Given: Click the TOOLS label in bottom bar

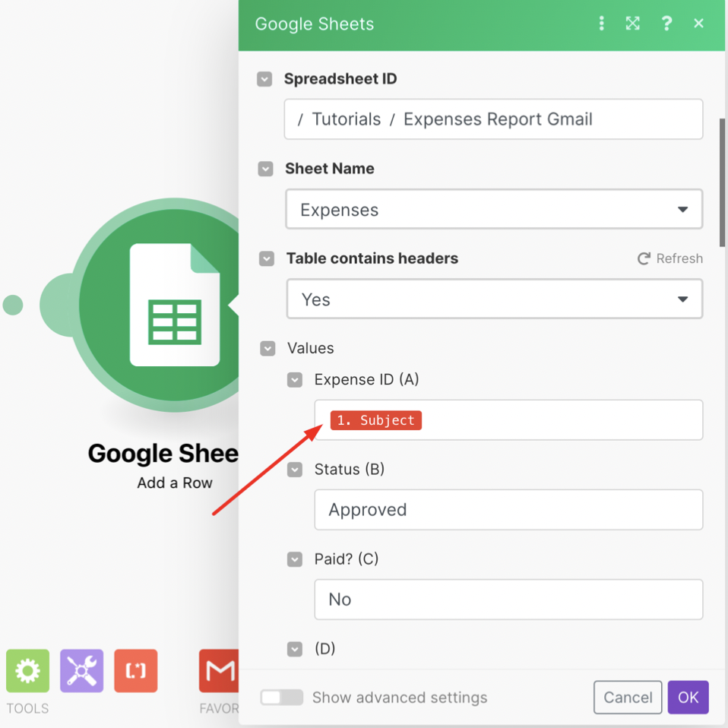Looking at the screenshot, I should pos(27,708).
